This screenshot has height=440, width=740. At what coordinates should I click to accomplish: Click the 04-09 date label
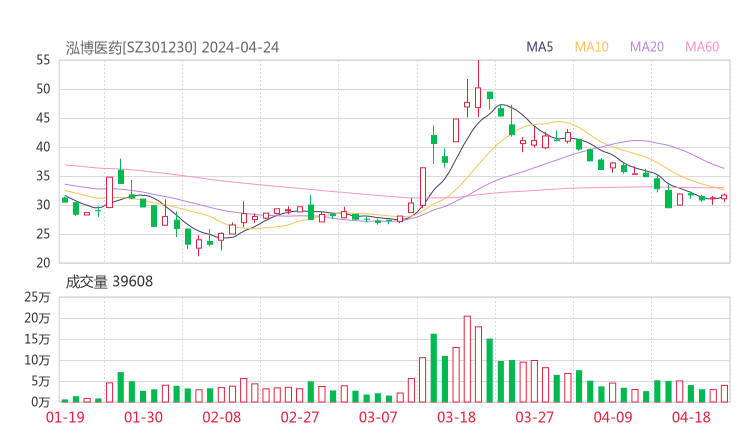(613, 417)
